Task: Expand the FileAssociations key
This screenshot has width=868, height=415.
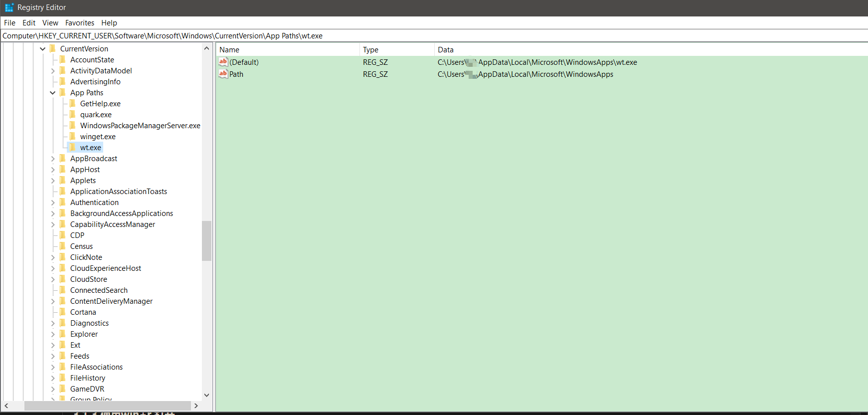Action: pyautogui.click(x=53, y=367)
